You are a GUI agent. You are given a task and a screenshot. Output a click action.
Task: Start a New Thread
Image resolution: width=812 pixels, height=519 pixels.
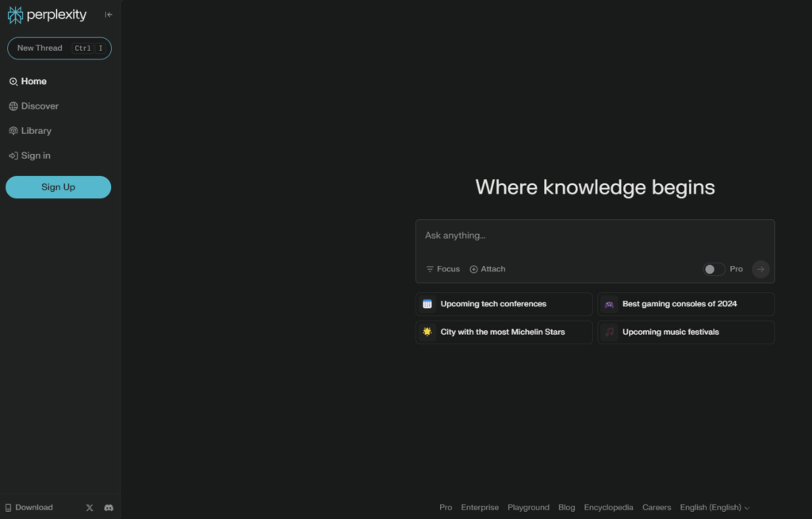pyautogui.click(x=59, y=48)
